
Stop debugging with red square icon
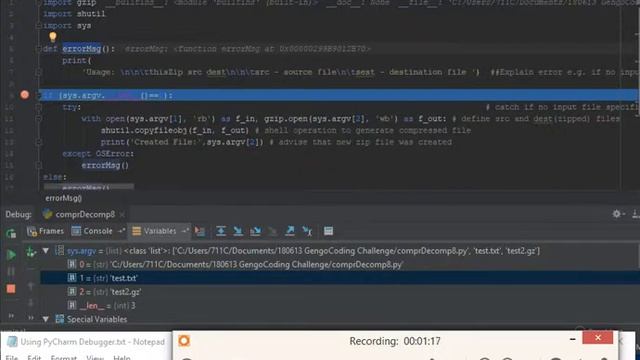pos(11,289)
